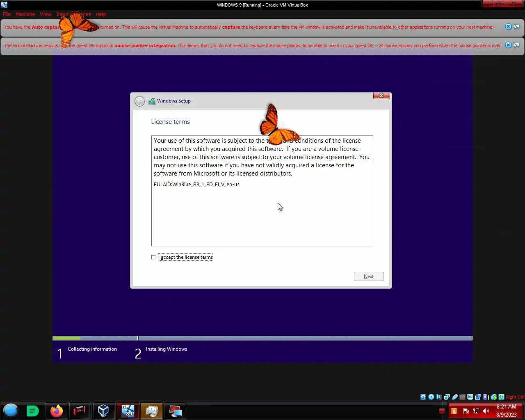Click the optical disc indicator in status bar
The image size is (525, 420).
[x=431, y=397]
